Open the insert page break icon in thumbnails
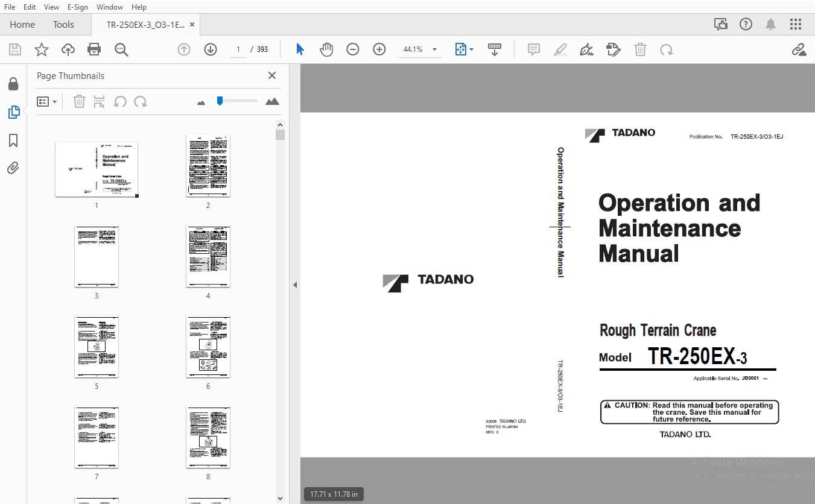 click(x=100, y=101)
